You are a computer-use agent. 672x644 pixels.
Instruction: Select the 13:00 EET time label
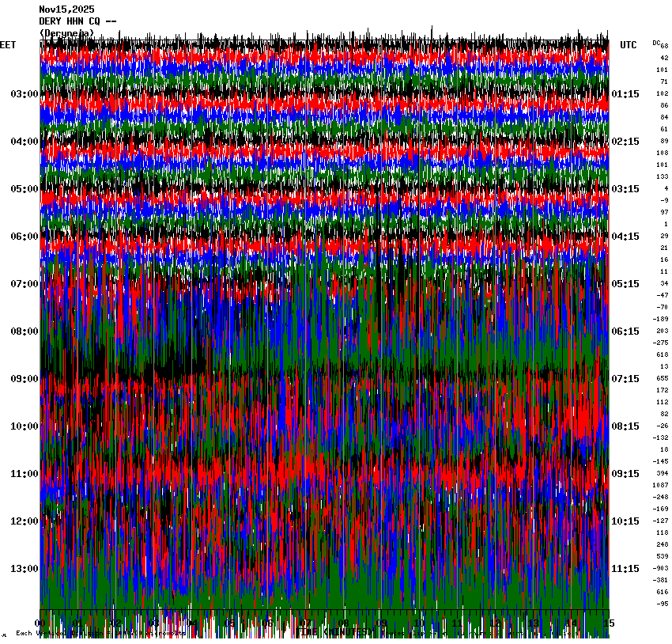[24, 569]
